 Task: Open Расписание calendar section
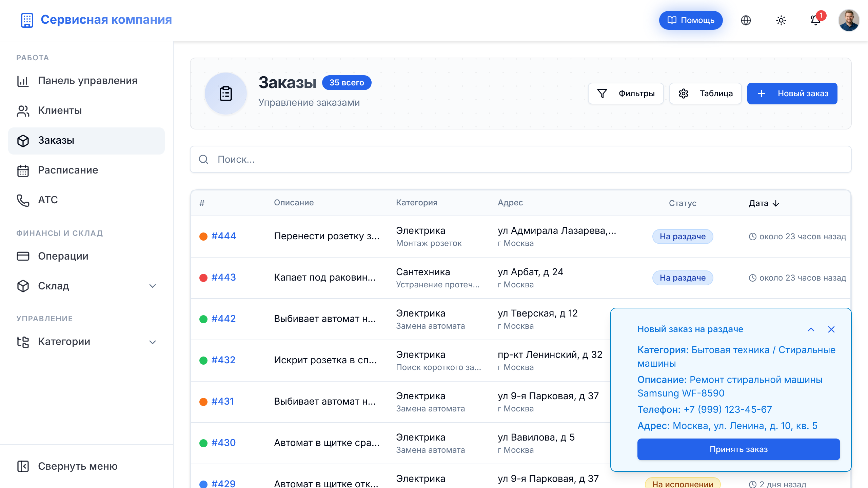coord(86,170)
